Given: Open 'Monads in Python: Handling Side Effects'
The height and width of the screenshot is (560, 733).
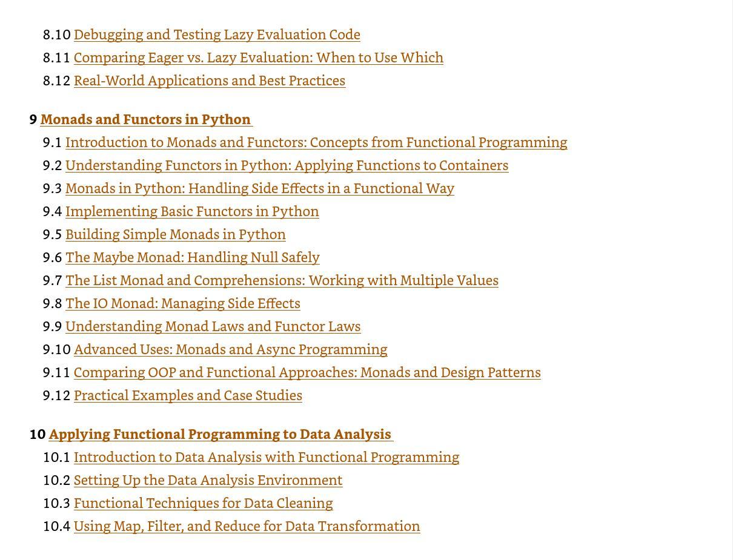Looking at the screenshot, I should coord(260,188).
